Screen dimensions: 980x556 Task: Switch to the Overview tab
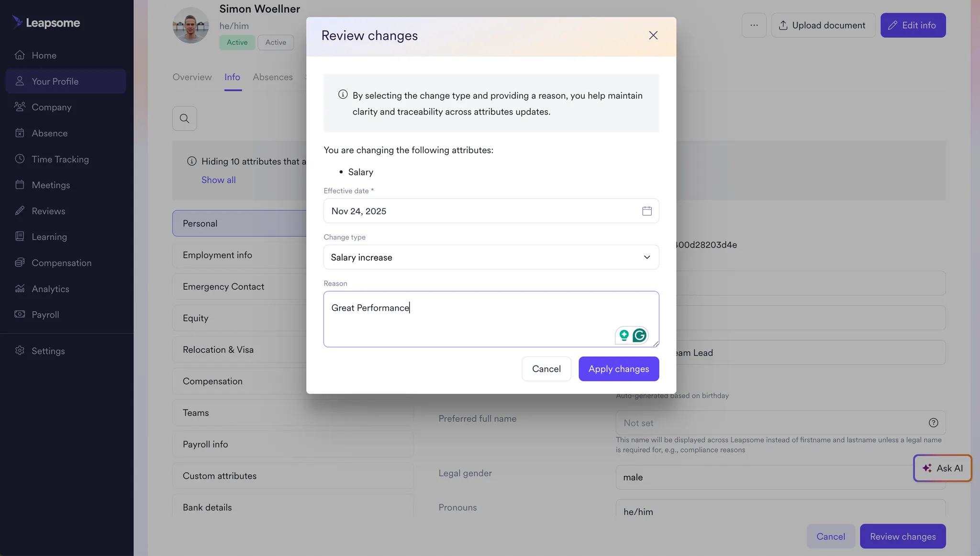[191, 77]
